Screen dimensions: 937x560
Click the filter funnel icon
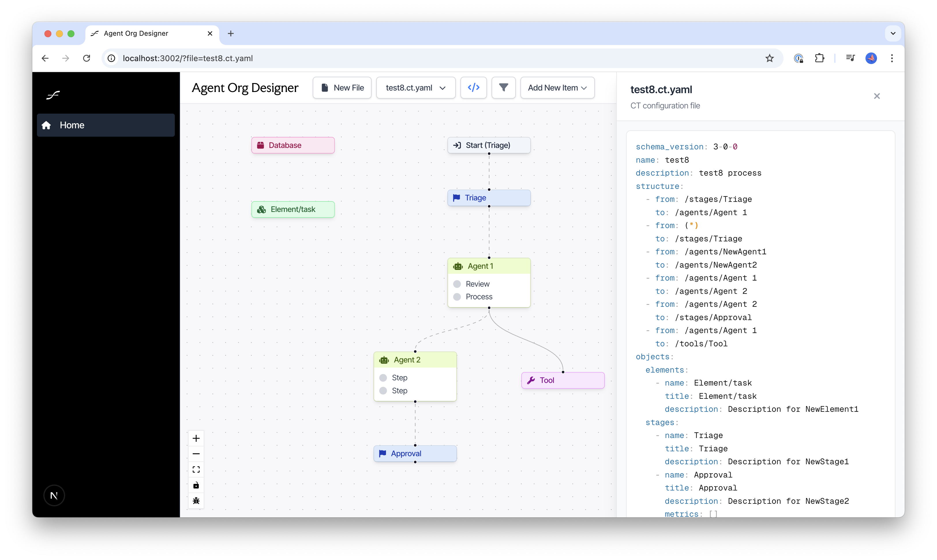pos(503,88)
